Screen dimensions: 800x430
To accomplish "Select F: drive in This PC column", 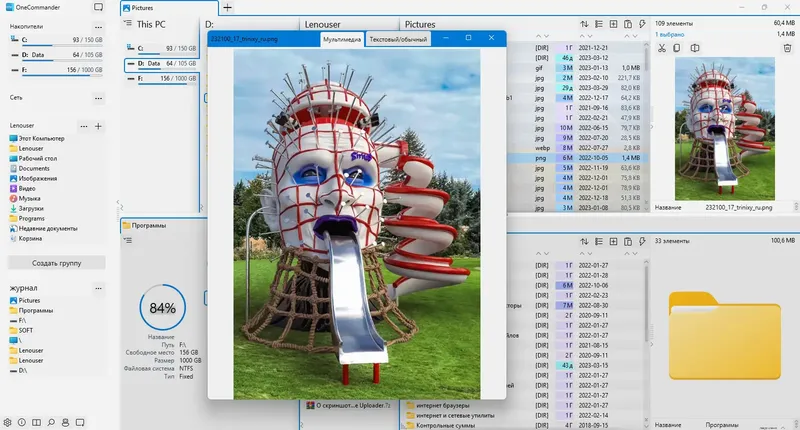I will [161, 79].
